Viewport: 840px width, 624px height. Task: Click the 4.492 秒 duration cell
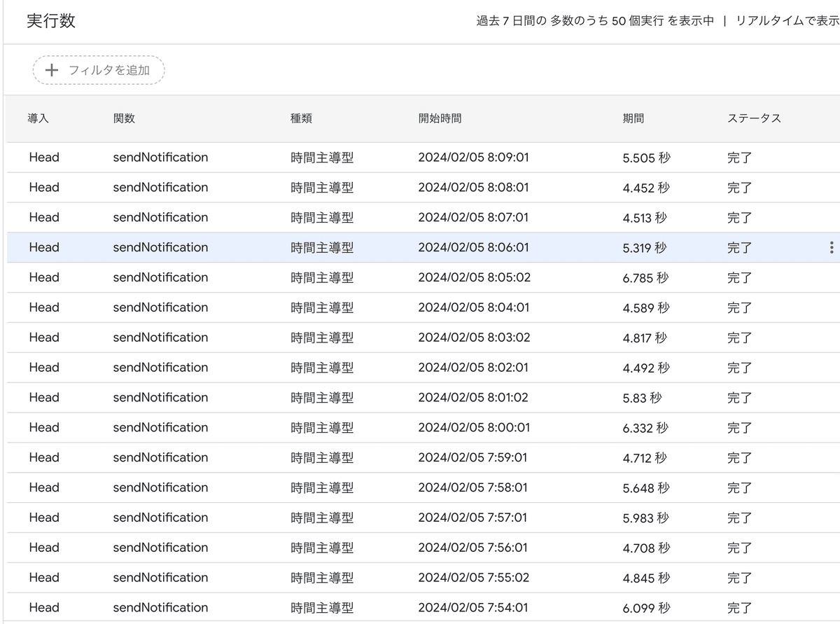(646, 368)
